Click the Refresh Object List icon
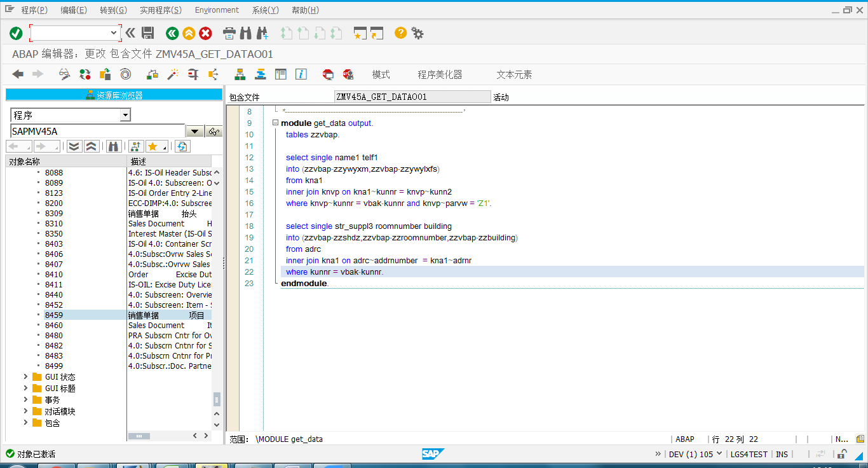 point(182,146)
